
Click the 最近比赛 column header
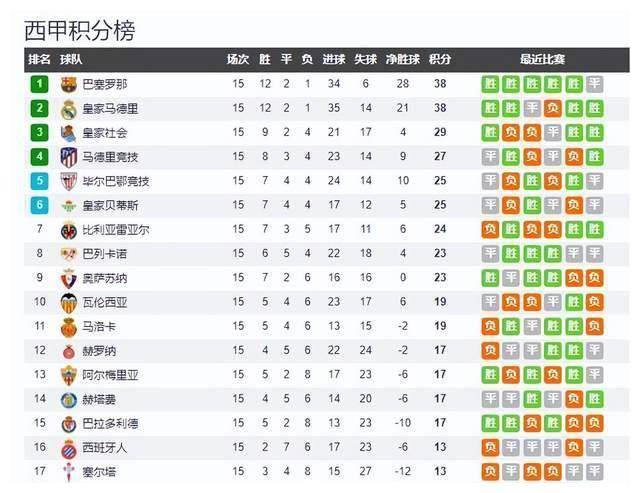tap(541, 59)
